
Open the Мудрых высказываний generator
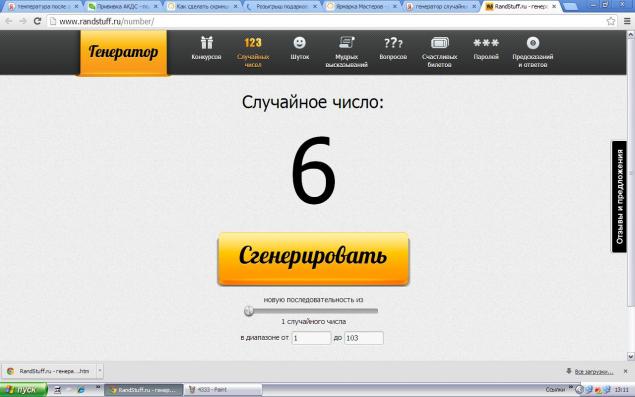point(347,53)
